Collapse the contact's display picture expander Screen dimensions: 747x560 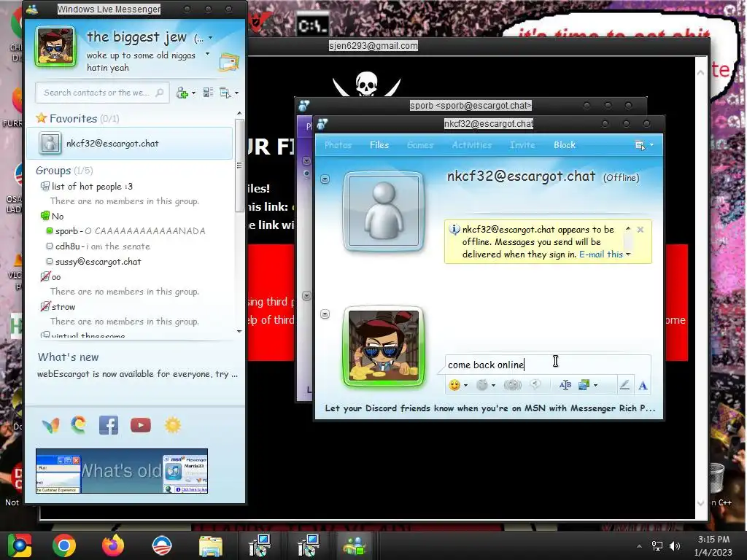click(325, 179)
